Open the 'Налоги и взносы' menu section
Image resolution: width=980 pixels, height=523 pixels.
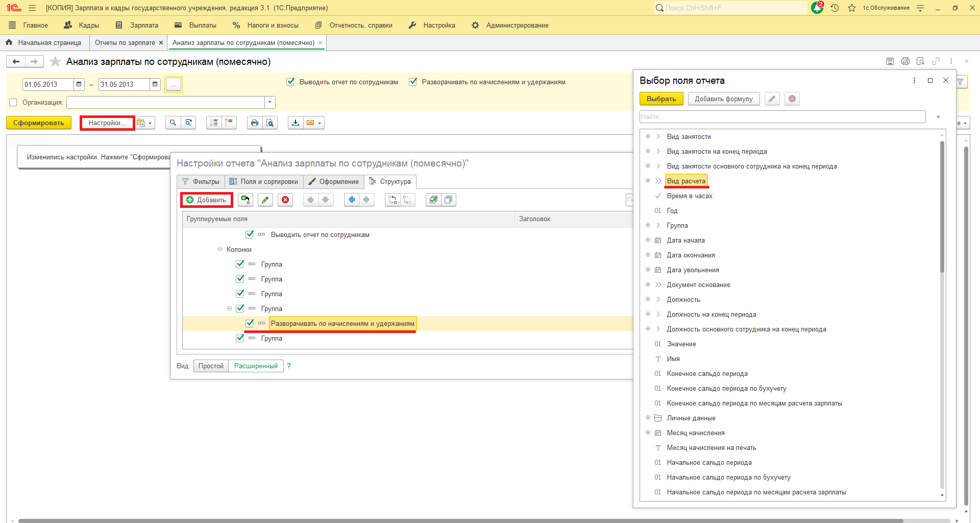(265, 25)
